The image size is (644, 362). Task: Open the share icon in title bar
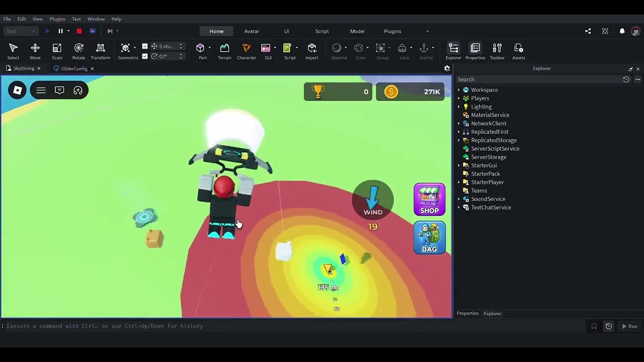588,31
